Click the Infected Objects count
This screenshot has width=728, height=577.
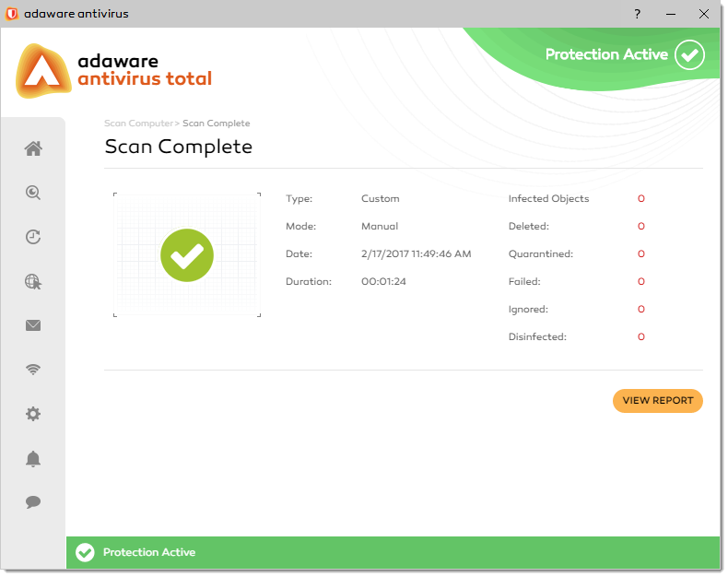click(x=640, y=198)
